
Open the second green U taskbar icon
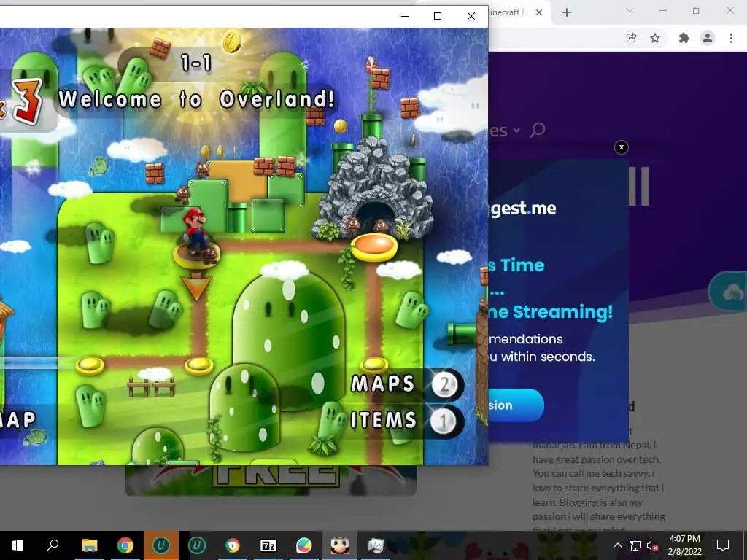[x=197, y=545]
